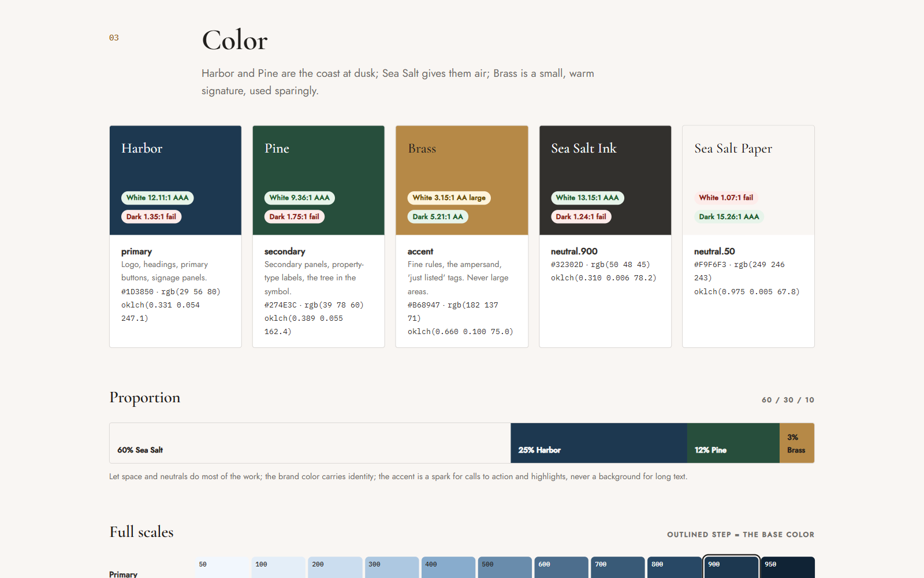Click the 60 / 30 / 10 label
The height and width of the screenshot is (578, 924).
788,400
